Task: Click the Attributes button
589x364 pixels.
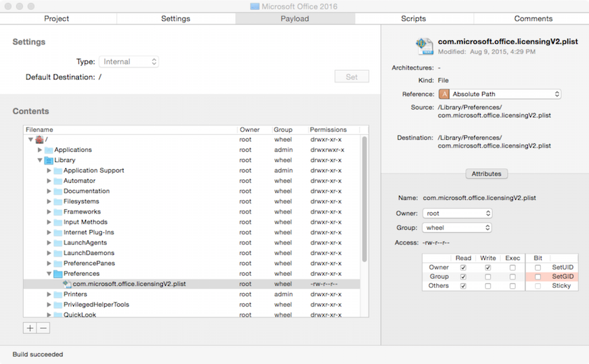Action: [486, 173]
